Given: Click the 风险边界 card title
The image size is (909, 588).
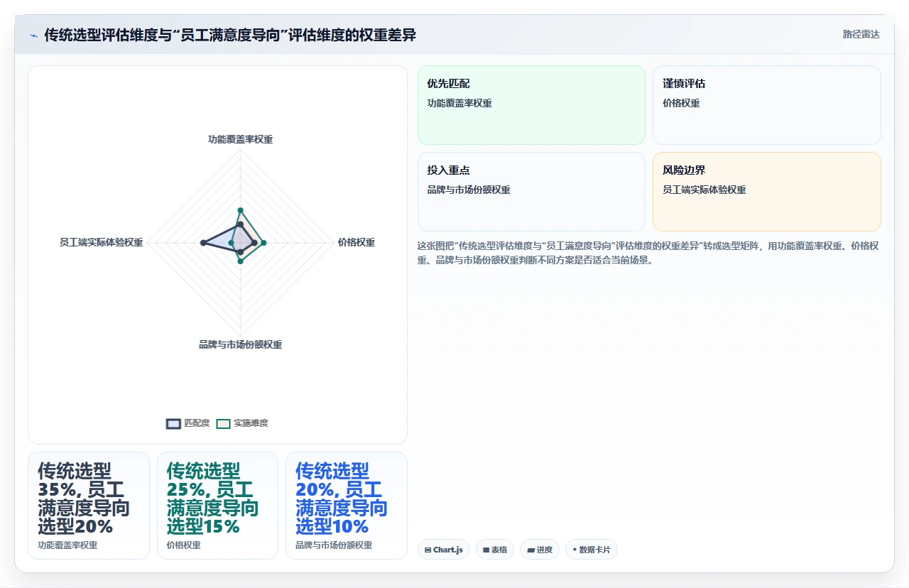Looking at the screenshot, I should 684,170.
